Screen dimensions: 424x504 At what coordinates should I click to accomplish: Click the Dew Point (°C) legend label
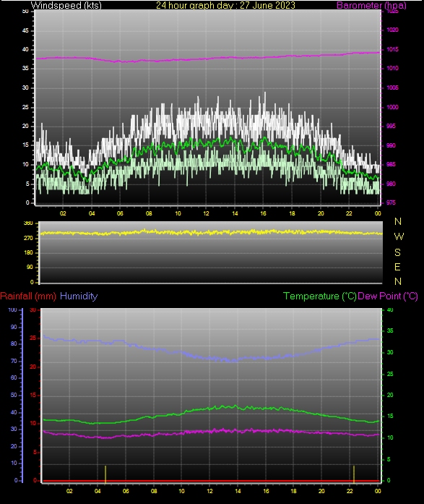click(388, 296)
